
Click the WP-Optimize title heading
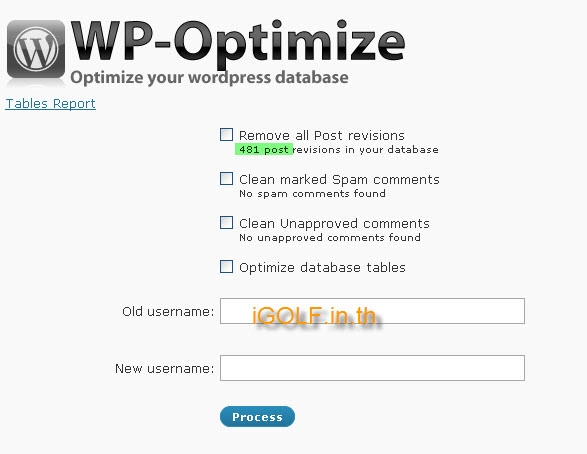(238, 42)
